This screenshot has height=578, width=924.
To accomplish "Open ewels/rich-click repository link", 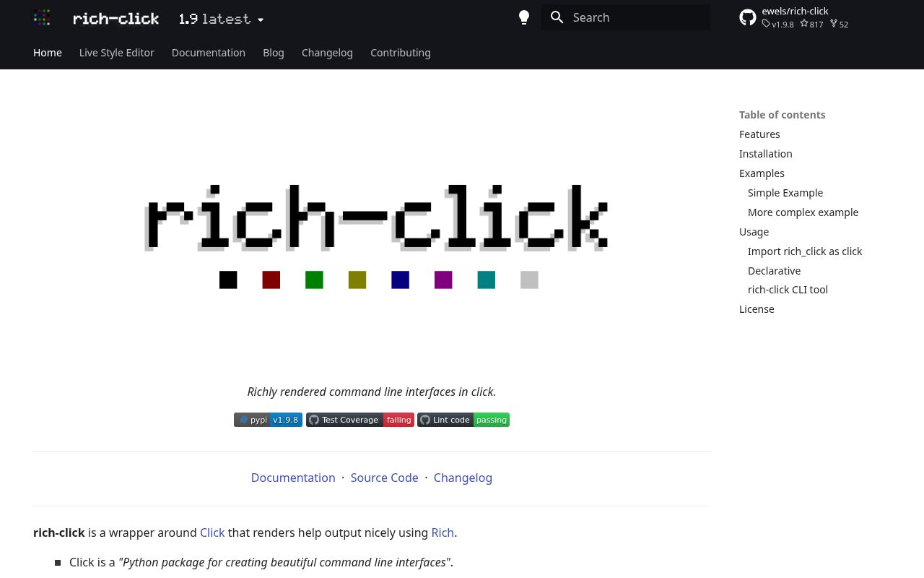I will (795, 11).
